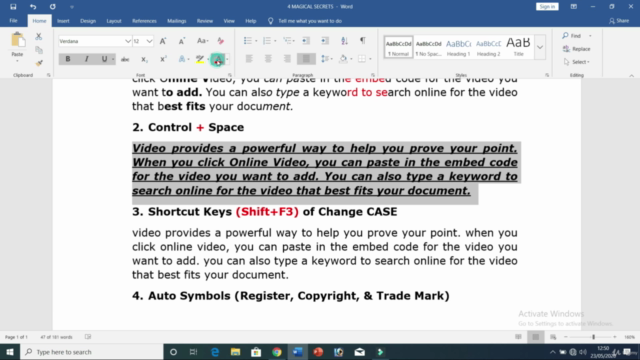The image size is (640, 360).
Task: Open underline style dropdown arrow
Action: click(113, 59)
